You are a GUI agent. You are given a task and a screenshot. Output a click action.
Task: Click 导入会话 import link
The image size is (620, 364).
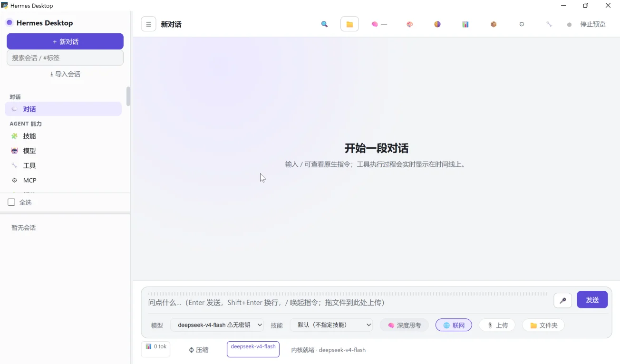tap(65, 74)
